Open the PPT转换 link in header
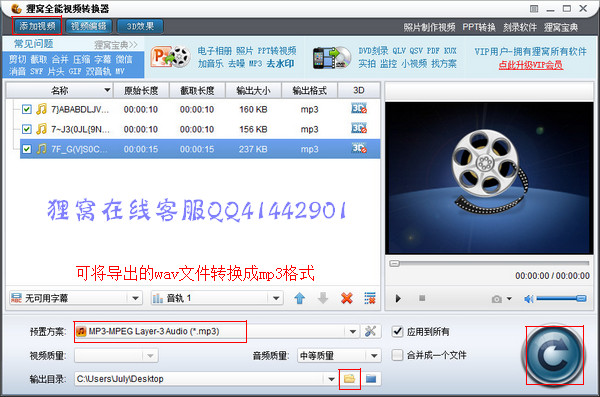The image size is (600, 397). pos(479,27)
